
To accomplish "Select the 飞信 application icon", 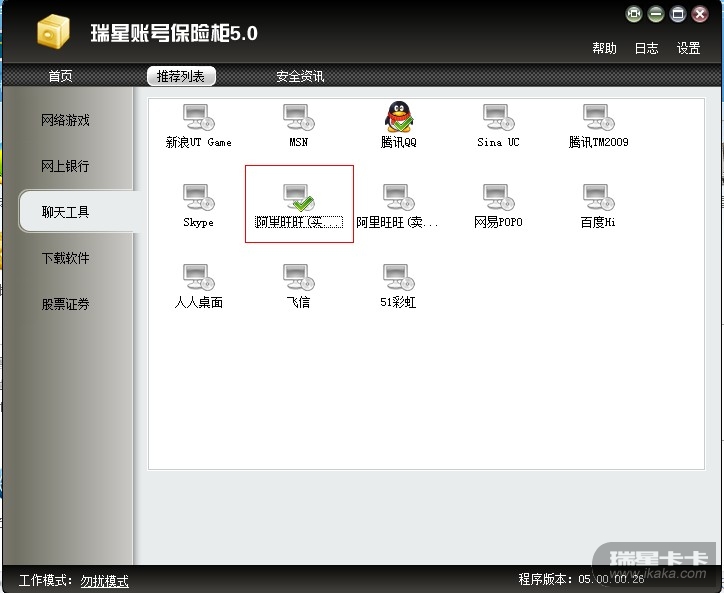I will point(299,278).
